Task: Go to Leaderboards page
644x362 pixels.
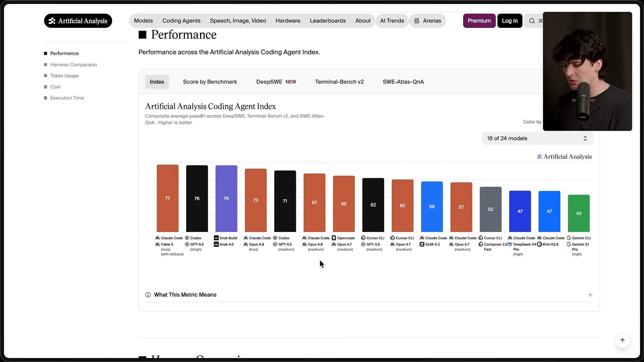Action: (328, 21)
